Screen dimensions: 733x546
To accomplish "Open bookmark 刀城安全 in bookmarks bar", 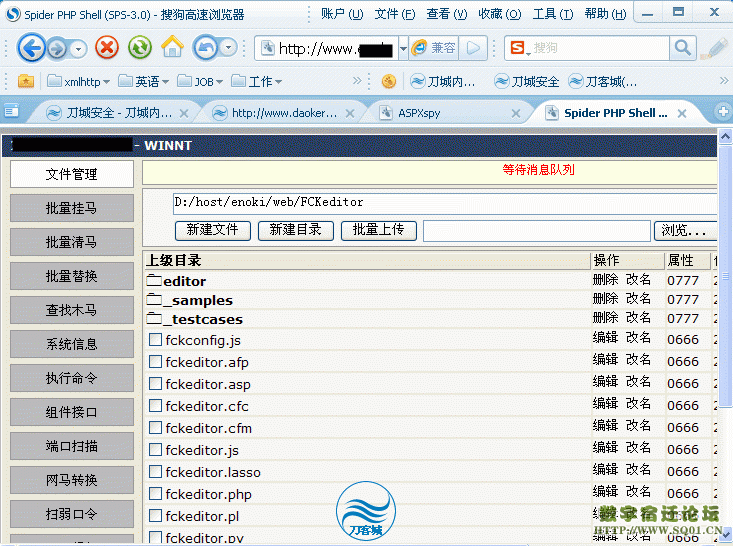I will click(x=527, y=82).
